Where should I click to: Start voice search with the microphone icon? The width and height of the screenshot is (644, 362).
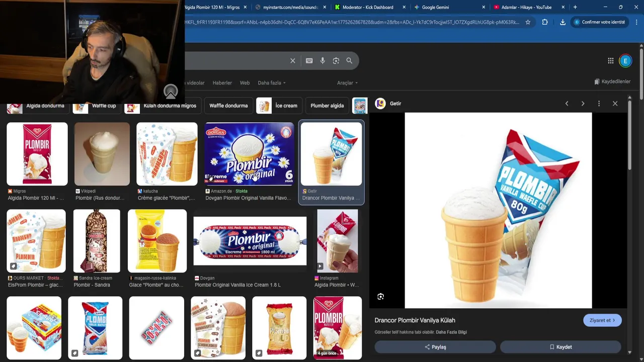[x=323, y=61]
